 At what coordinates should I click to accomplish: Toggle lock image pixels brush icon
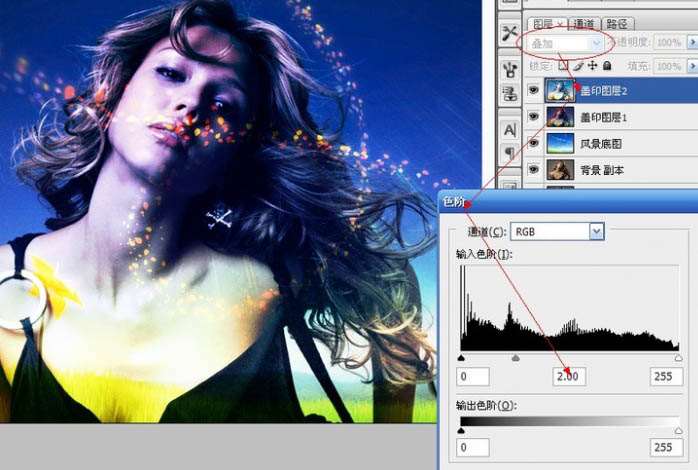tap(578, 66)
